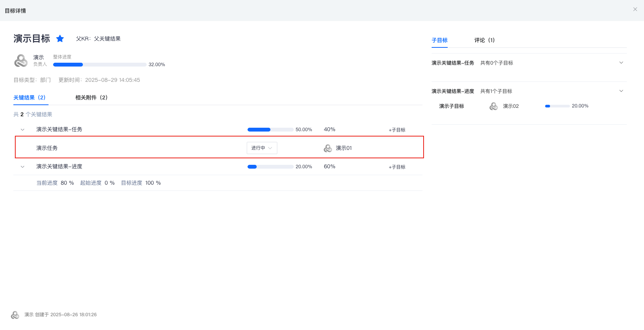Screen dimensions: 644x330
Task: Add sub-goal to 演示关键结果-任务
Action: point(397,130)
